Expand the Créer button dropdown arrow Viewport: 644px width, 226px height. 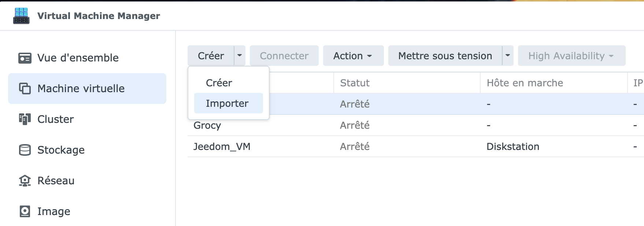pos(240,56)
